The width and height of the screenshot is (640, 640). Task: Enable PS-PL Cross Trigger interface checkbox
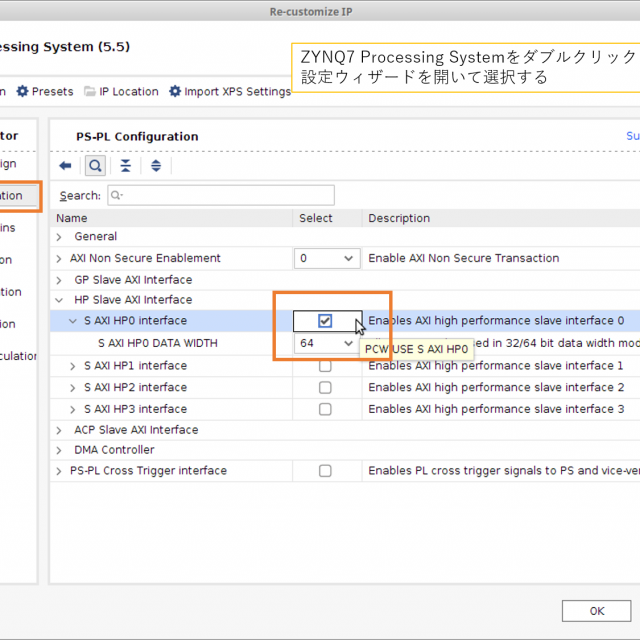click(325, 471)
